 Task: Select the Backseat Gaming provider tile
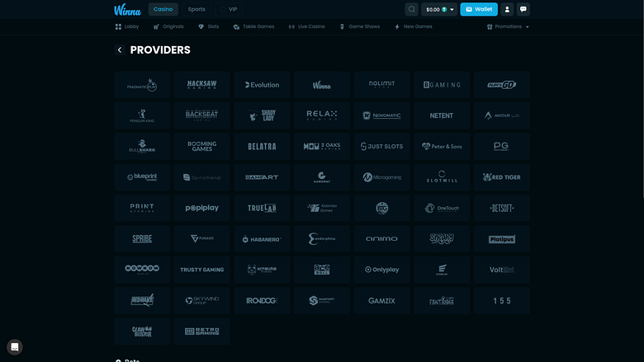[x=202, y=115]
